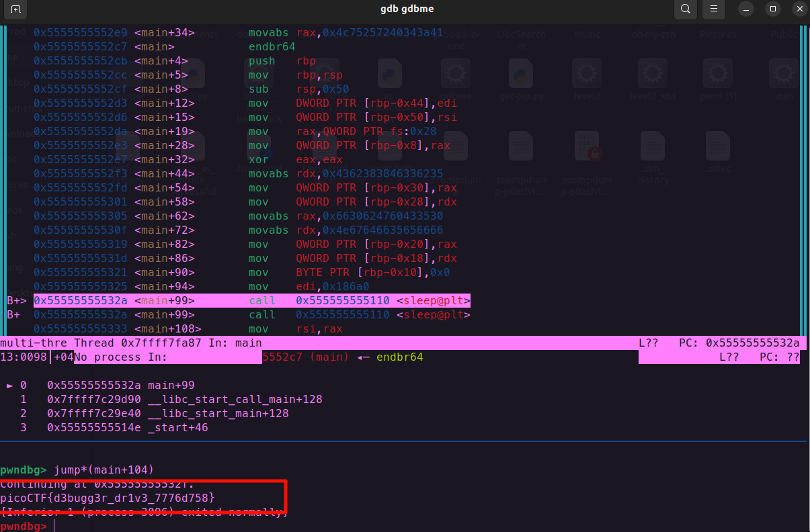Click the No process In: status text

[x=121, y=357]
